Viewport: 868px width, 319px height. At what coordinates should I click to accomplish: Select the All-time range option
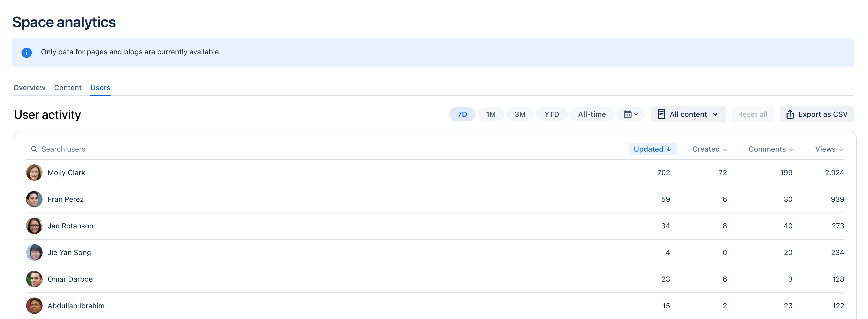coord(592,114)
